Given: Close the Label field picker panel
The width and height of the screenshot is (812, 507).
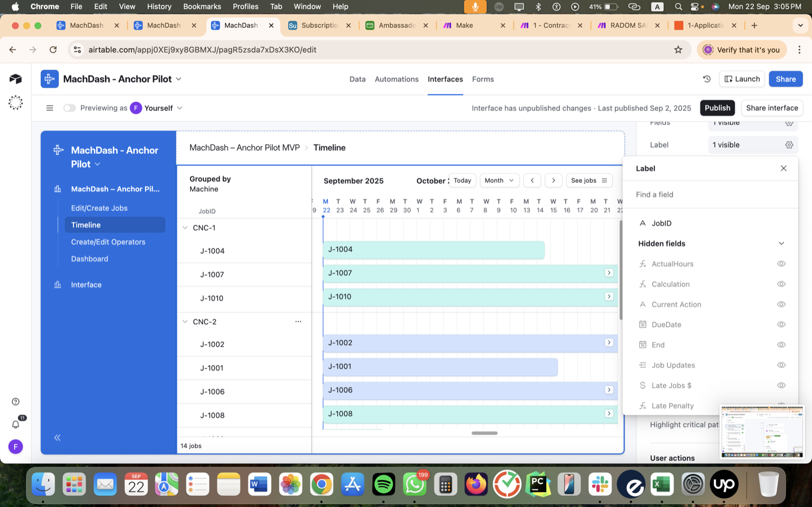Looking at the screenshot, I should 783,168.
